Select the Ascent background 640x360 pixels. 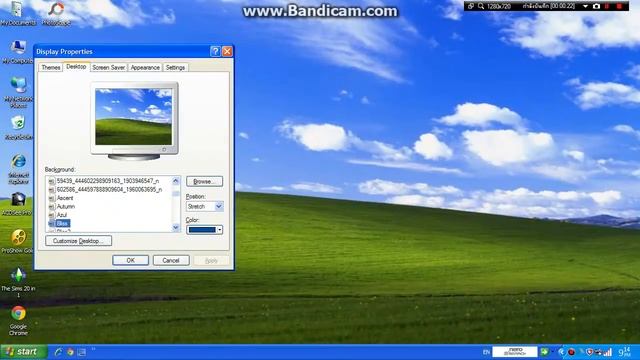pos(64,198)
